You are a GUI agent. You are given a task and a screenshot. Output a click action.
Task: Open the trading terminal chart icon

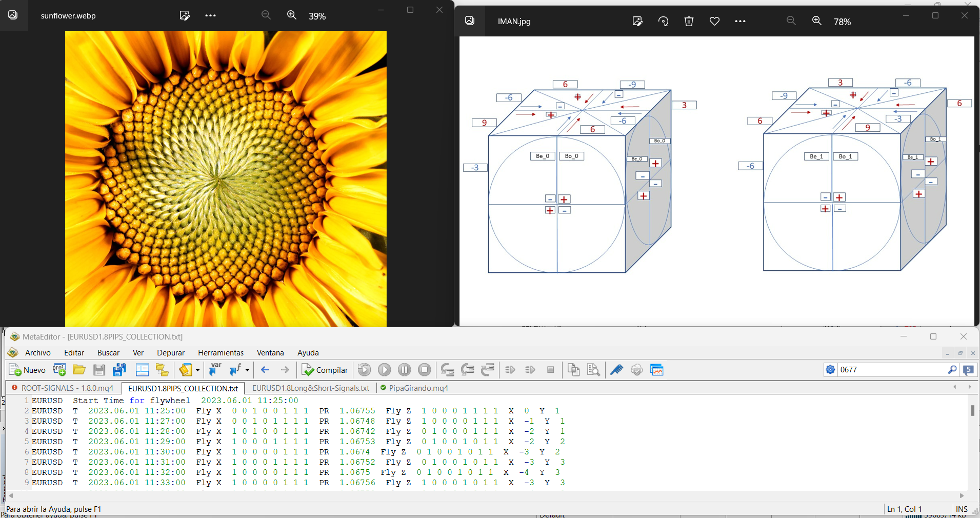tap(656, 370)
